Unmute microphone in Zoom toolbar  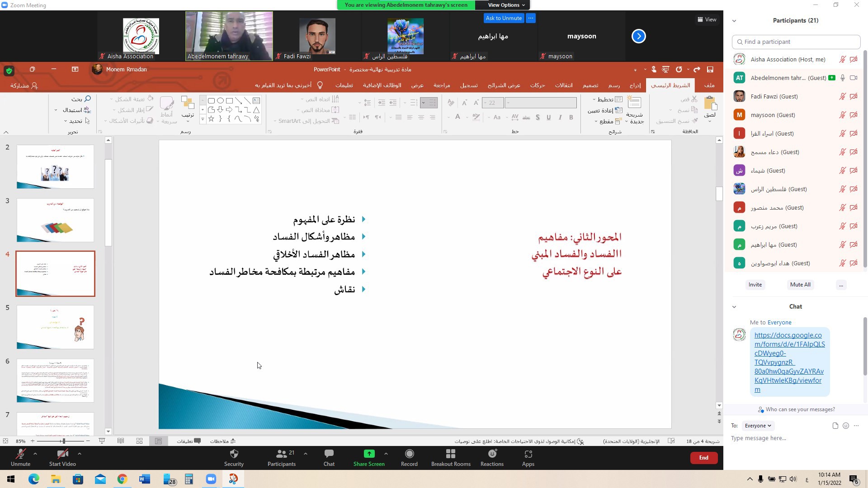[x=20, y=454]
